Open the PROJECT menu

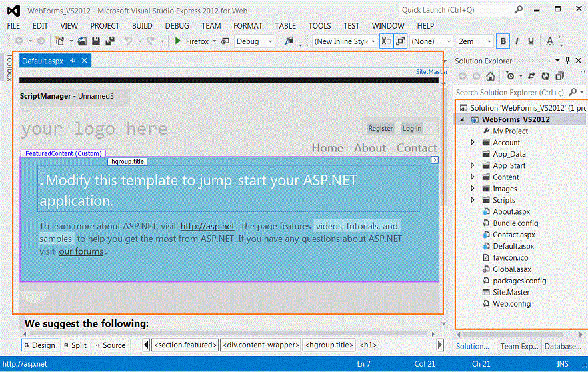tap(105, 25)
